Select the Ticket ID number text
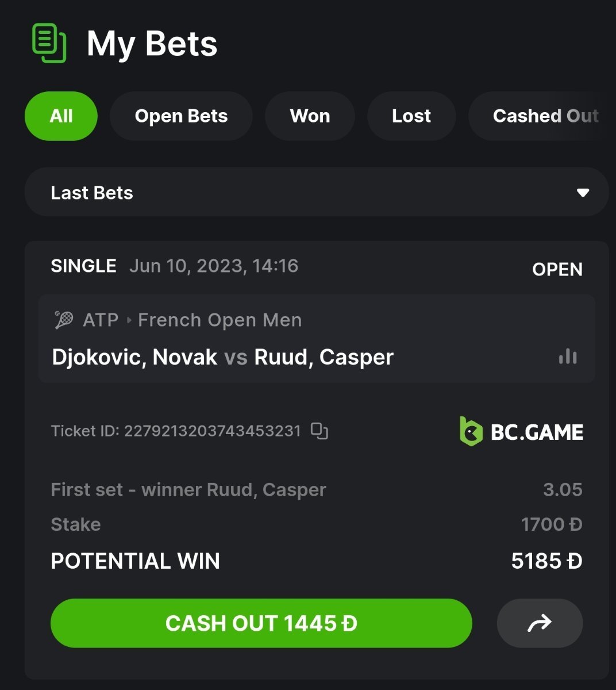This screenshot has height=690, width=616. [212, 431]
